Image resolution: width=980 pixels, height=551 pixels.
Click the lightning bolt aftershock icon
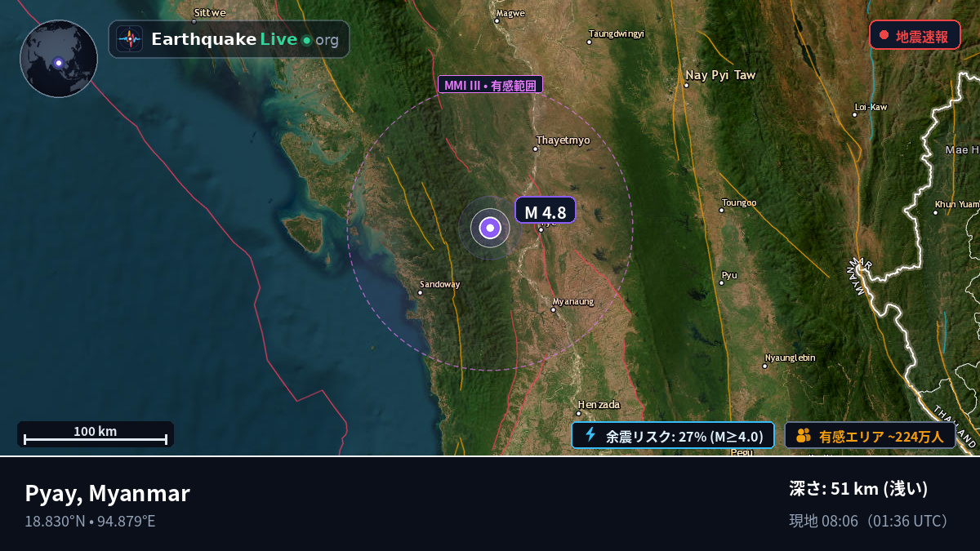[590, 435]
